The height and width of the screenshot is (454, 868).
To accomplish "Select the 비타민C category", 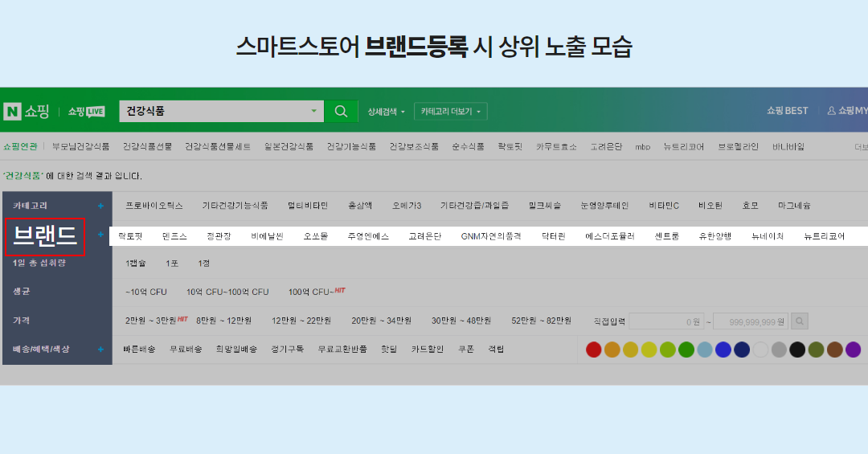I will pos(664,206).
